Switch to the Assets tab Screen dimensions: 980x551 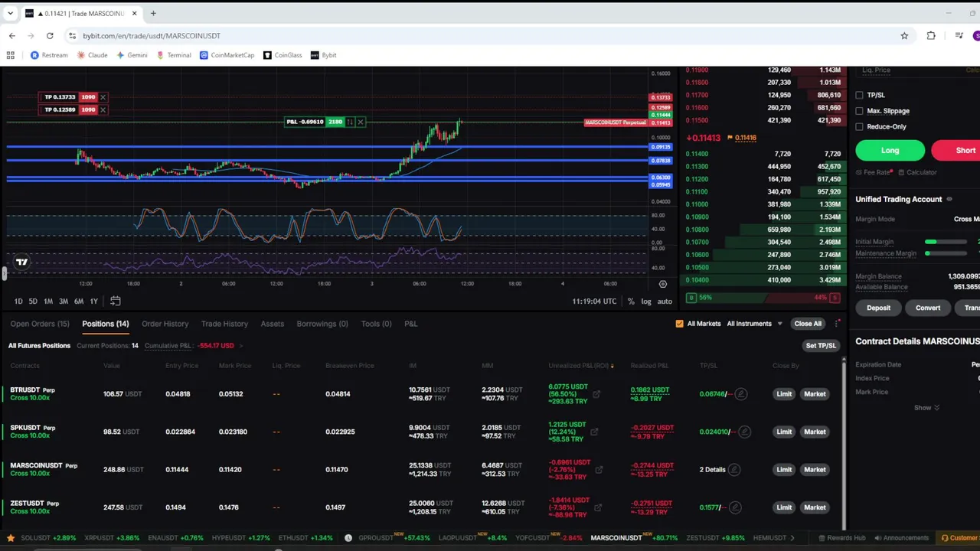[x=272, y=324]
